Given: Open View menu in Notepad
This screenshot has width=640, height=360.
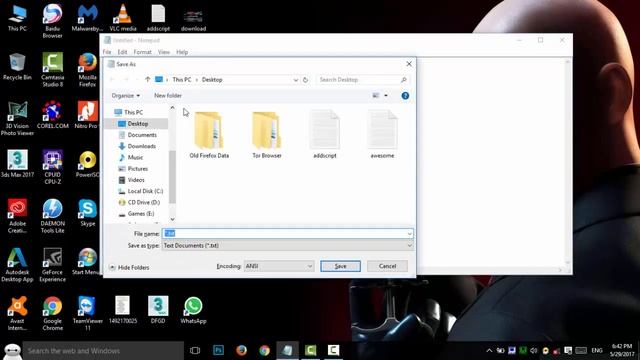Looking at the screenshot, I should click(x=164, y=52).
